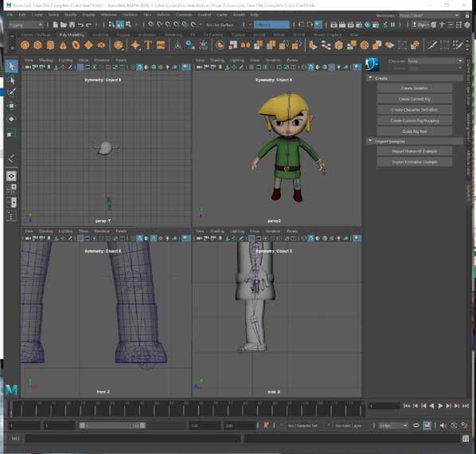The image size is (476, 454).
Task: Click the Create Control Rig button
Action: pyautogui.click(x=415, y=99)
